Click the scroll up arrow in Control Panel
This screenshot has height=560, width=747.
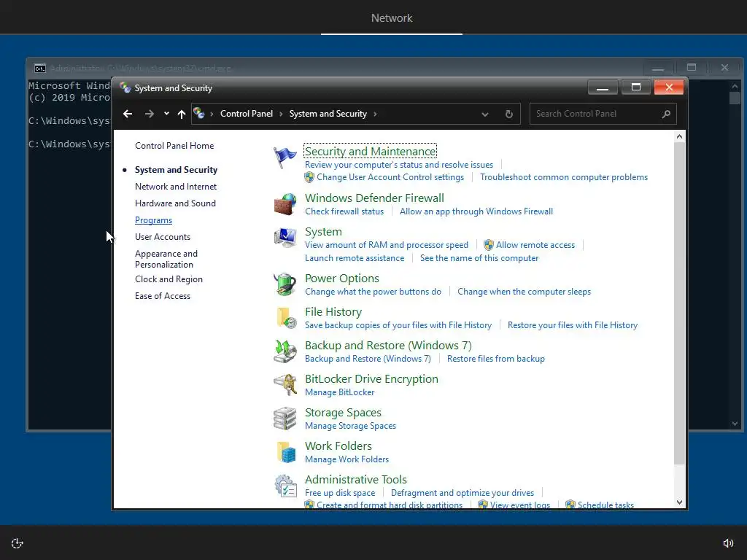(679, 136)
